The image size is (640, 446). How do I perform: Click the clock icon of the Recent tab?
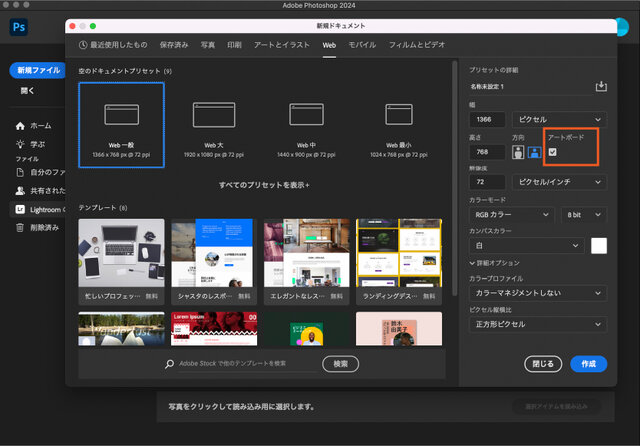(x=83, y=45)
